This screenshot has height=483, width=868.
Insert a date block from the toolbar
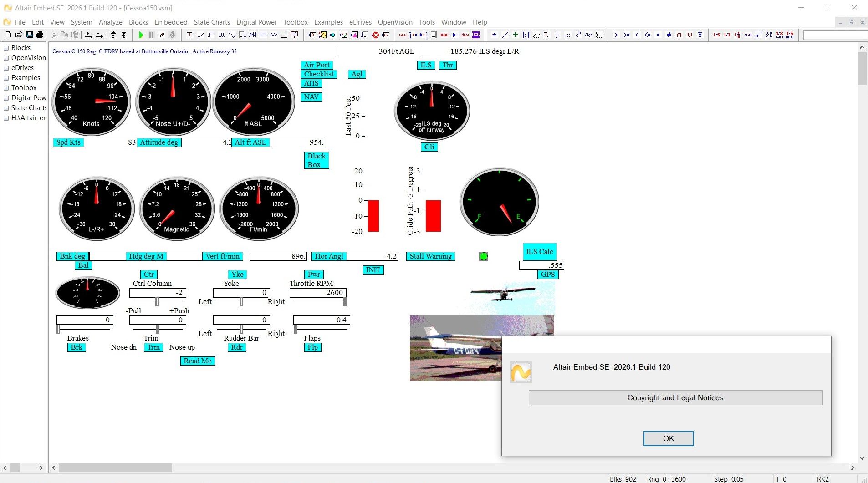pos(465,35)
